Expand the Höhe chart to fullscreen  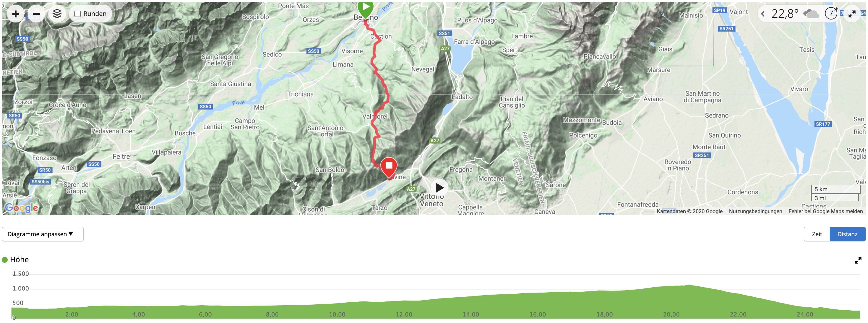click(858, 260)
